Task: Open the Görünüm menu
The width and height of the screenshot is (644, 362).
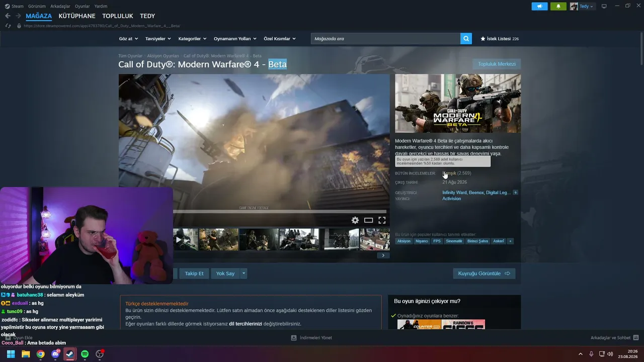Action: (37, 7)
